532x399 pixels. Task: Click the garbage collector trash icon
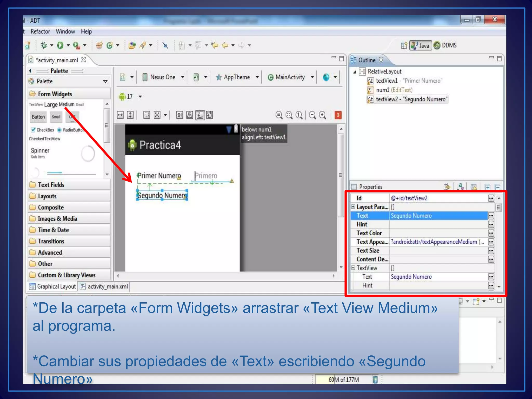[375, 380]
